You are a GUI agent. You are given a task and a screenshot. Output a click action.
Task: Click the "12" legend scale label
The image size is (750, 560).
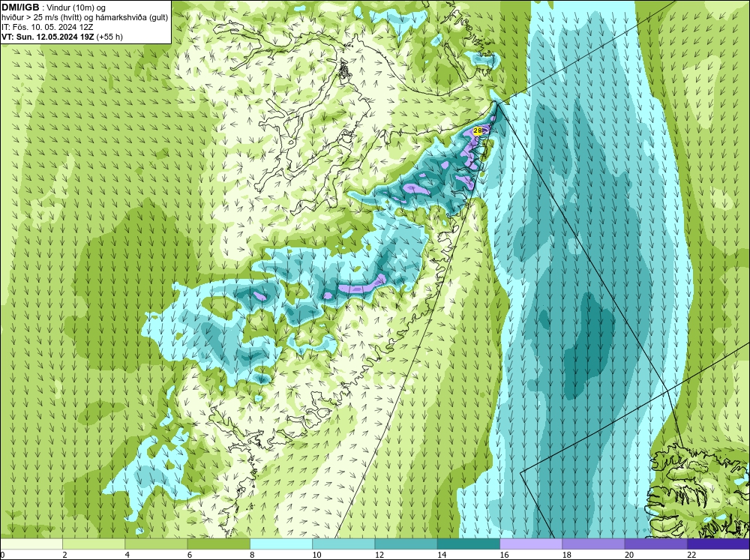tap(379, 555)
